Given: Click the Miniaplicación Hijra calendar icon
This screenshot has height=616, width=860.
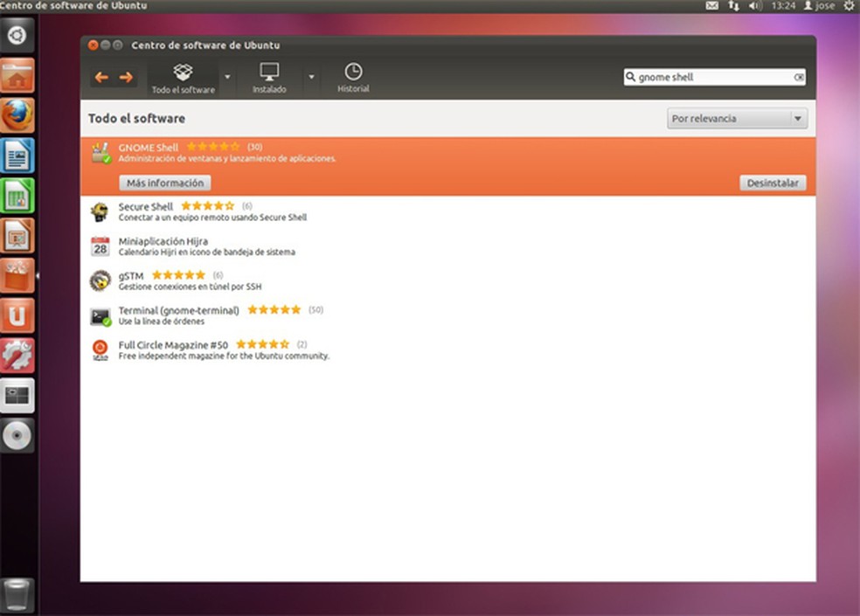Looking at the screenshot, I should [x=101, y=246].
